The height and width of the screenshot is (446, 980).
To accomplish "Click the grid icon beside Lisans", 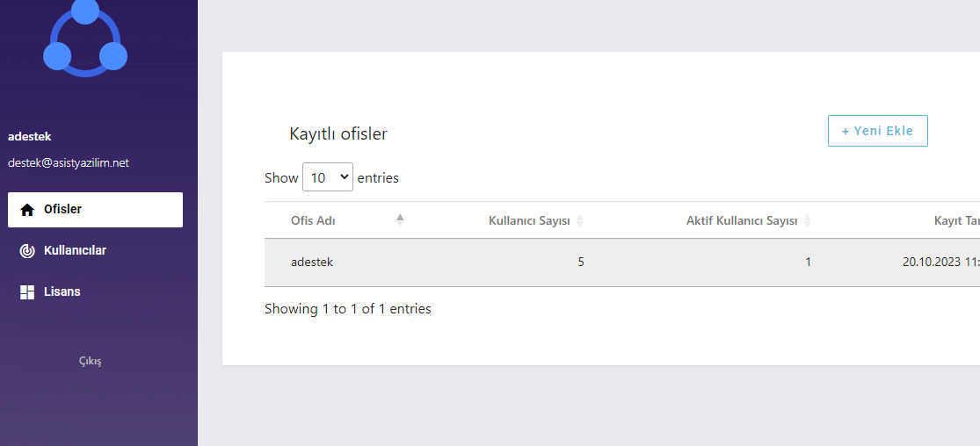I will (27, 292).
